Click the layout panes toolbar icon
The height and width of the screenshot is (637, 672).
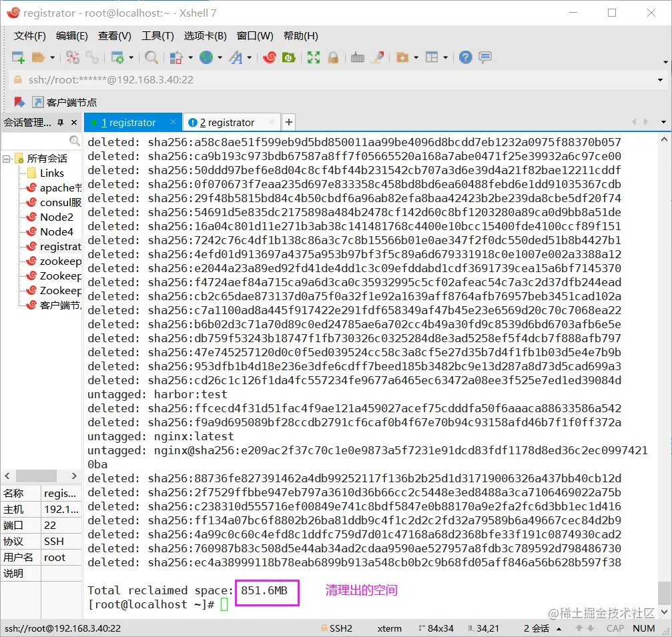point(432,57)
